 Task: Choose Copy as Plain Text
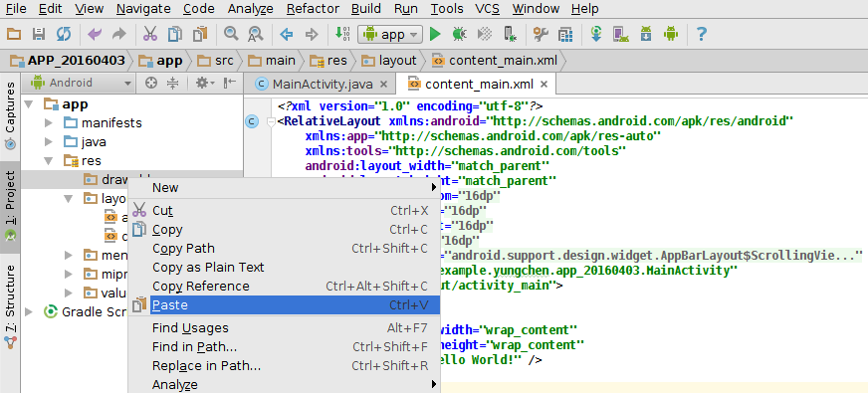point(284,268)
